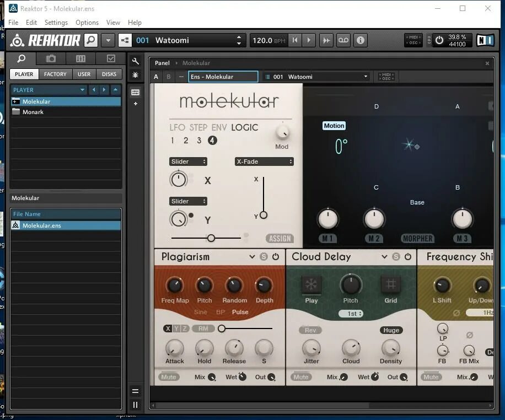Open the View menu
This screenshot has height=420, width=505.
pyautogui.click(x=113, y=23)
